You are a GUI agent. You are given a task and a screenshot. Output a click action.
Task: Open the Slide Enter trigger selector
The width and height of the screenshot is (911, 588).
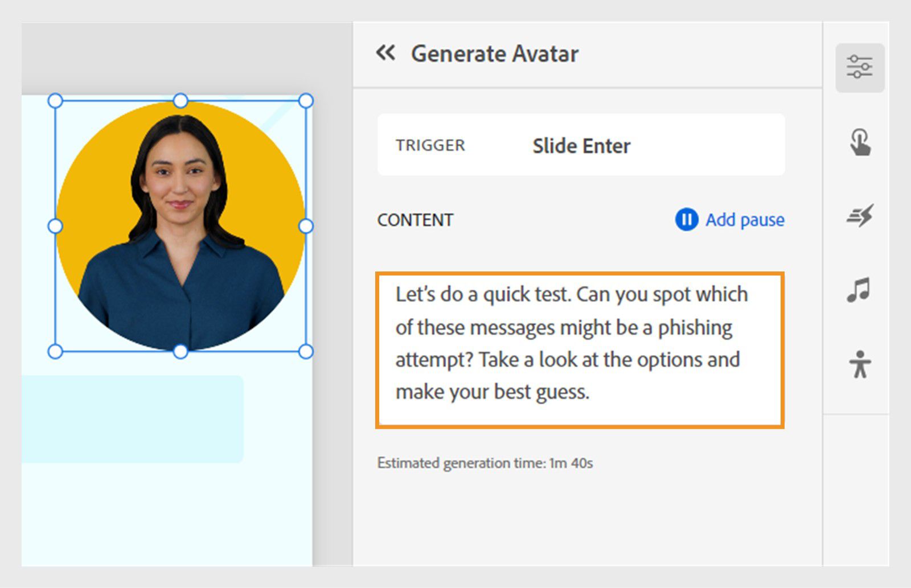(x=581, y=145)
